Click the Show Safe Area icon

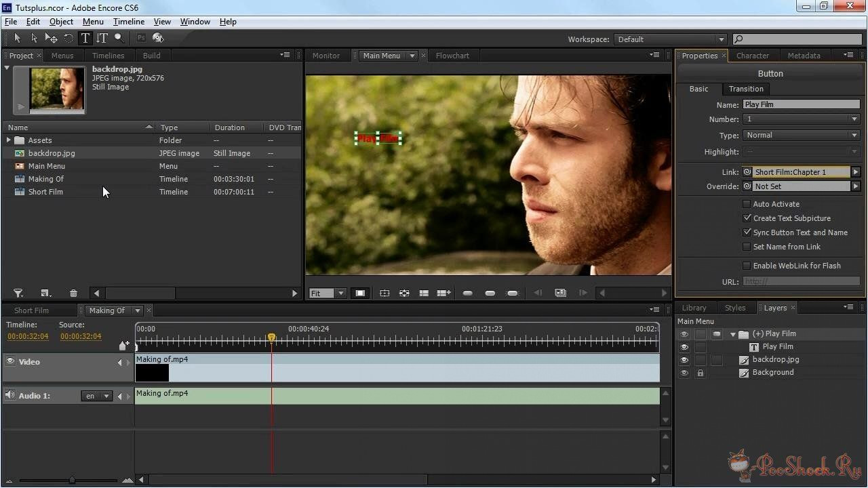coord(384,293)
